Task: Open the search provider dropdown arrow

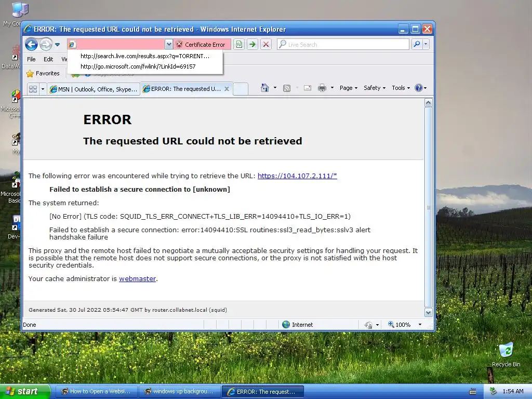Action: click(426, 44)
